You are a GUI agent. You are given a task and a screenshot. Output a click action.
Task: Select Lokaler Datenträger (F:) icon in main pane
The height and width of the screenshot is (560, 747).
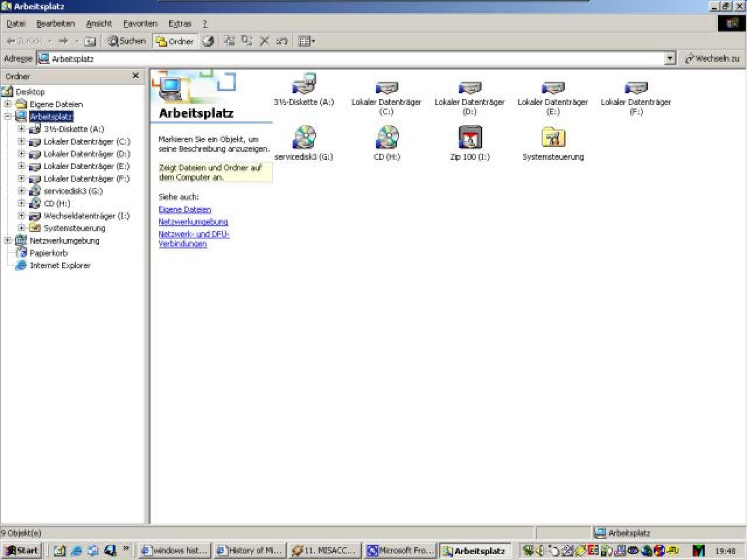tap(636, 87)
